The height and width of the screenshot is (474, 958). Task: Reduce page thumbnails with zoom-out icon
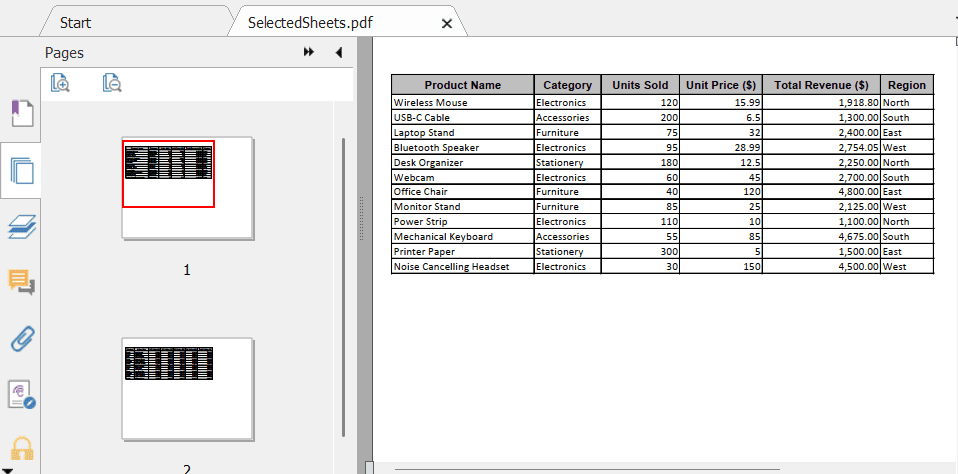[x=112, y=82]
